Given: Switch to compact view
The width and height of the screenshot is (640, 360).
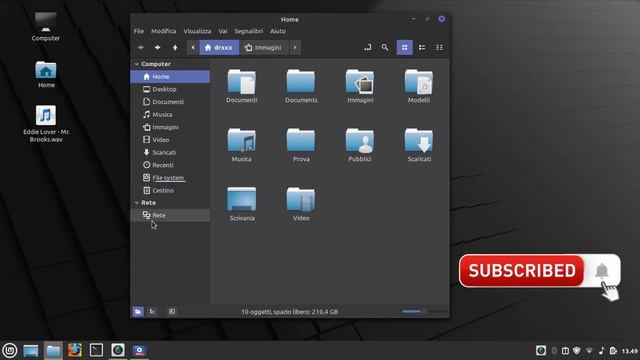Looking at the screenshot, I should 440,48.
